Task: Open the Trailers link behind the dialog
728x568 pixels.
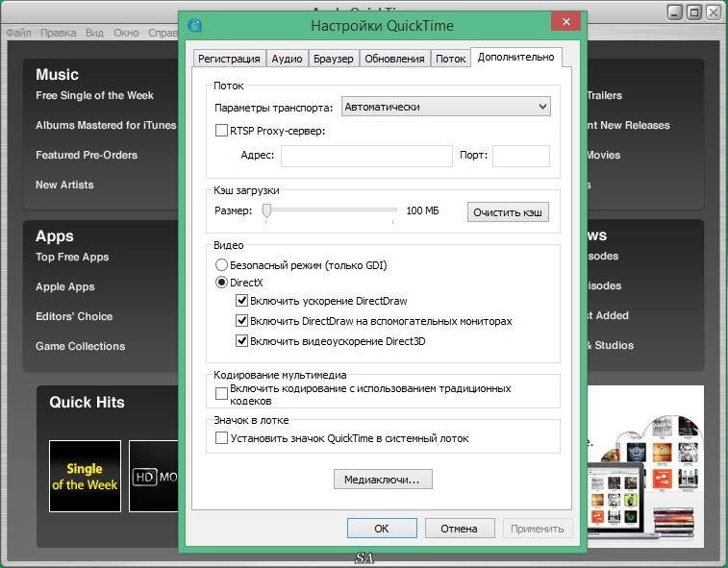Action: point(605,95)
